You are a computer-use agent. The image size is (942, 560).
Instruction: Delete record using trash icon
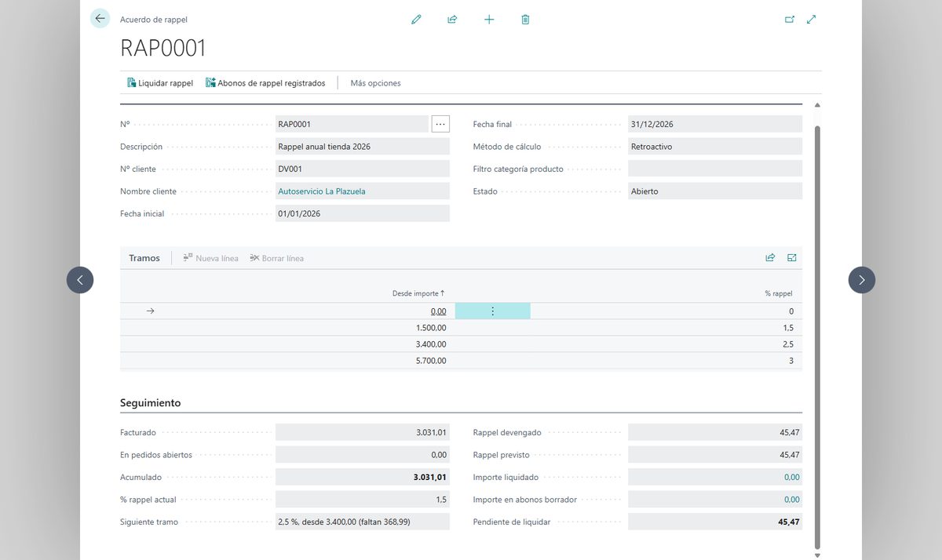point(525,20)
